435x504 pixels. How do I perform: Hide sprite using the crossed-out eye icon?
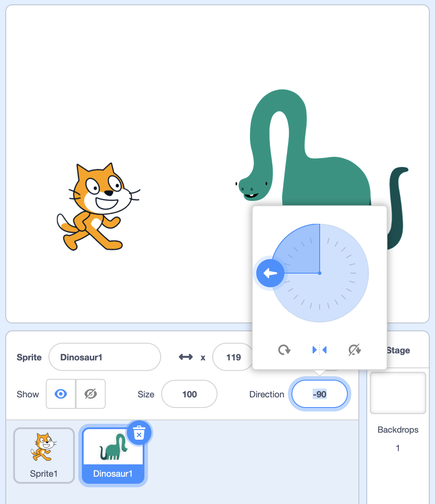(91, 394)
